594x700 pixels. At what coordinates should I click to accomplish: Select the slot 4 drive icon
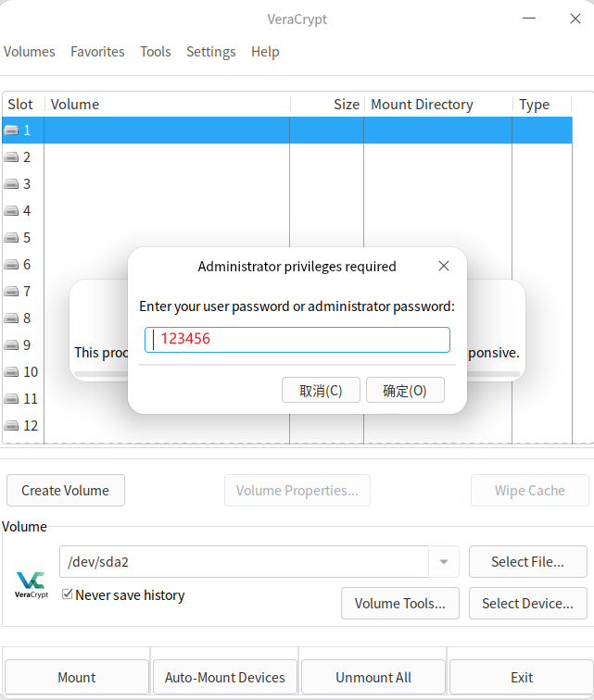pos(12,211)
